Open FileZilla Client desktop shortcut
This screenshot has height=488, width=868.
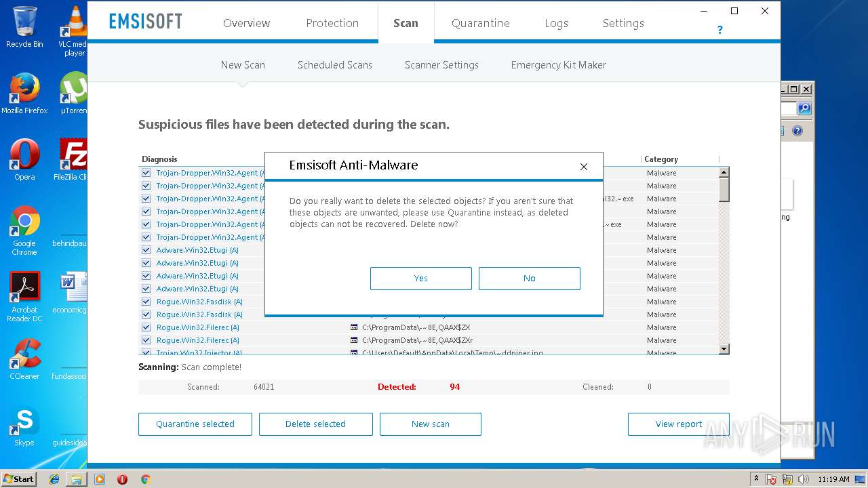[71, 160]
